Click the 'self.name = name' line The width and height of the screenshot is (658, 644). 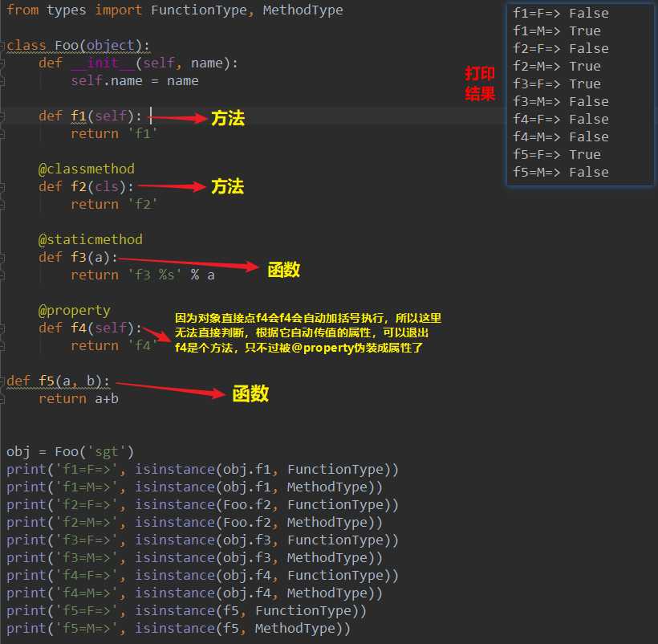pos(135,80)
